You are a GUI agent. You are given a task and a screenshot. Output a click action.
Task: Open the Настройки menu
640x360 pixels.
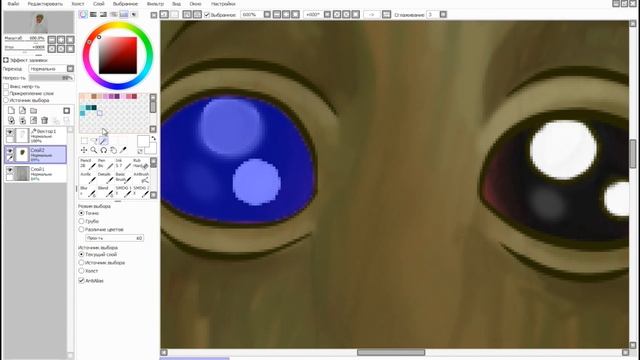coord(223,4)
